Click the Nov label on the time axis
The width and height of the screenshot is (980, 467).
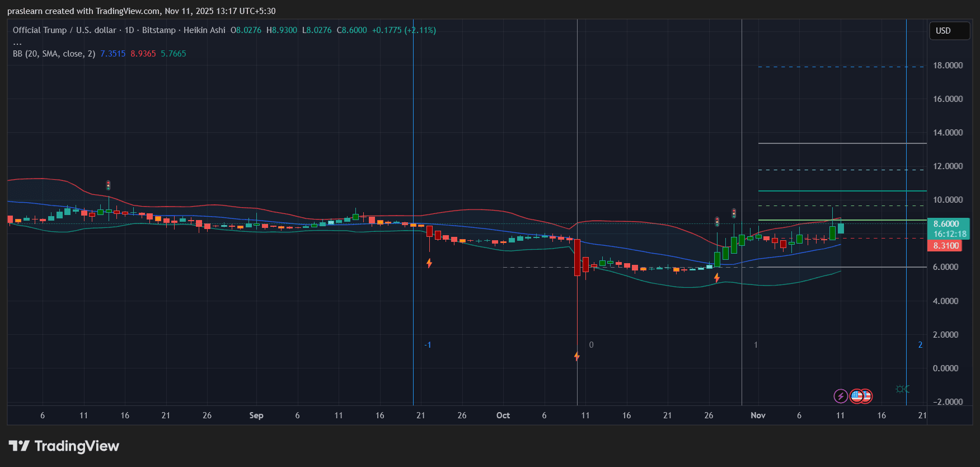pos(758,415)
